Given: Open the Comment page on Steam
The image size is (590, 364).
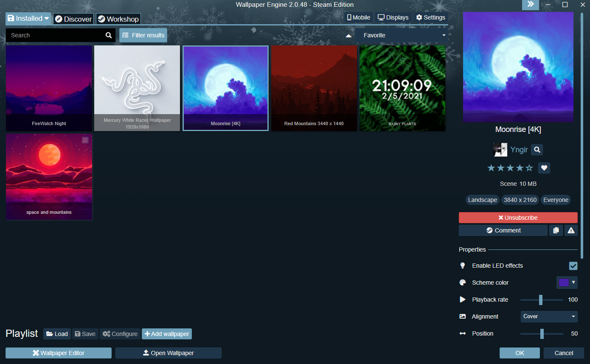Looking at the screenshot, I should coord(503,230).
